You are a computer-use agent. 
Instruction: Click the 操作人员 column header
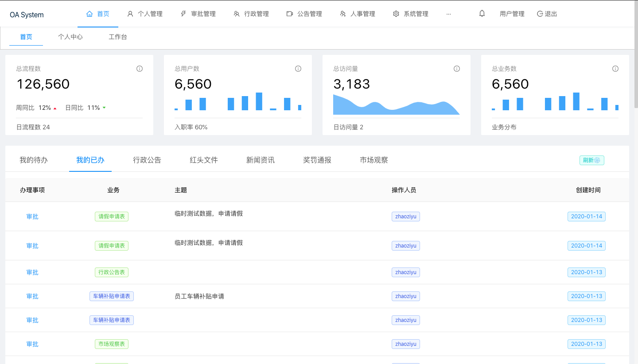coord(404,190)
